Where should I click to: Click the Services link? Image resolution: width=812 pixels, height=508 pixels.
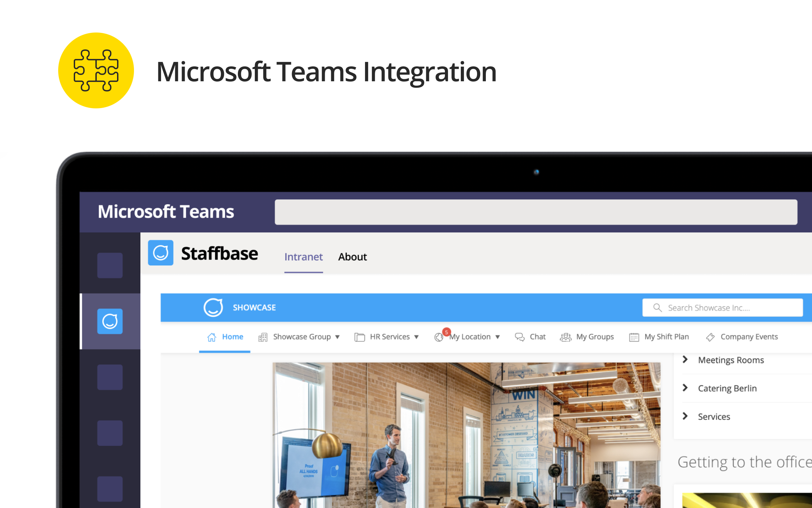pyautogui.click(x=714, y=417)
